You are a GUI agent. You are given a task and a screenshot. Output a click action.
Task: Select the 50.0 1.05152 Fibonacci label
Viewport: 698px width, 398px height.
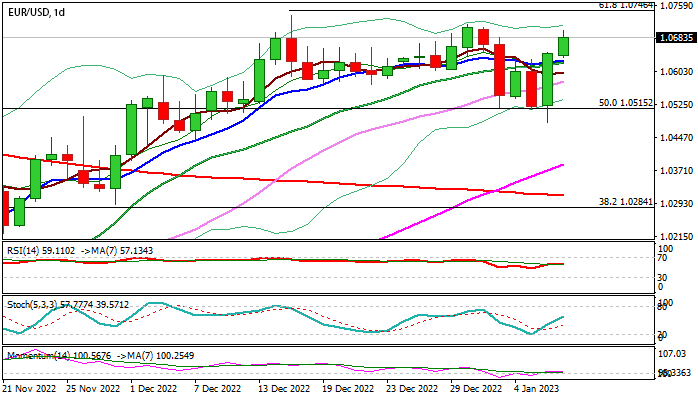(625, 103)
